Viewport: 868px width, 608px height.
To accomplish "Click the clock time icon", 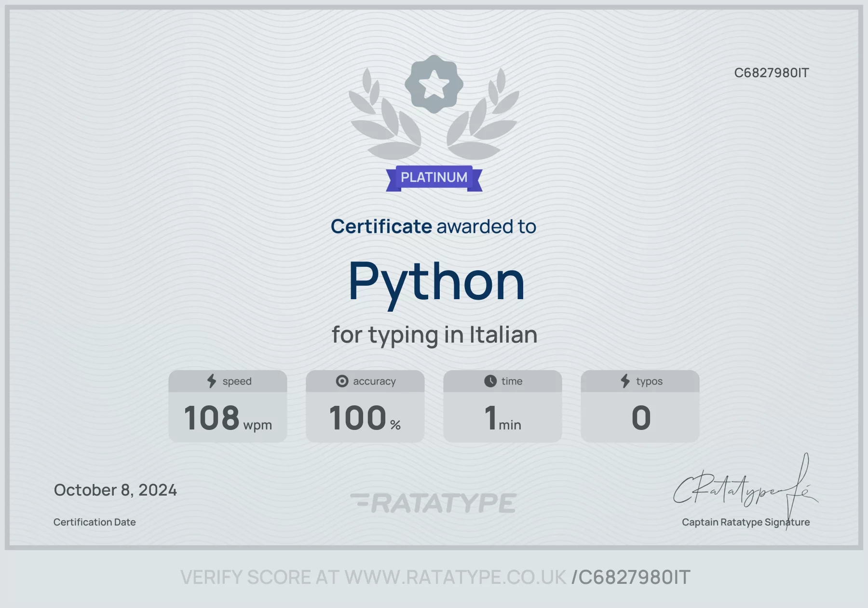I will click(490, 381).
